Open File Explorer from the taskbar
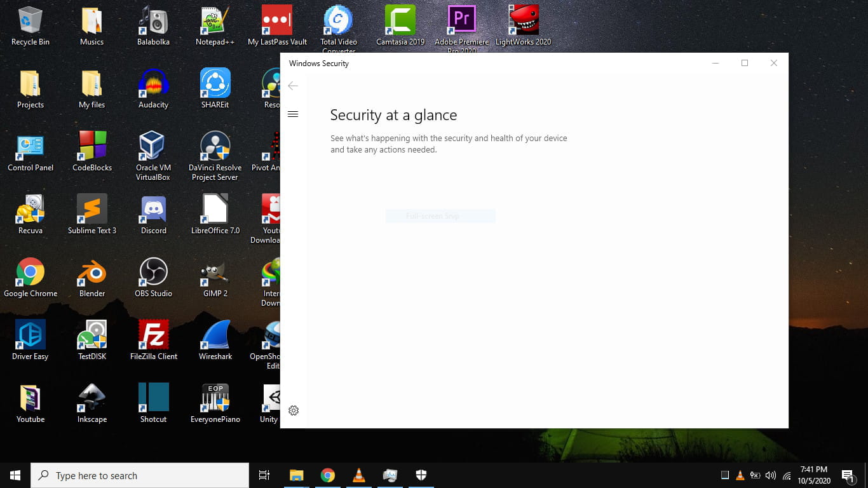 pos(296,475)
